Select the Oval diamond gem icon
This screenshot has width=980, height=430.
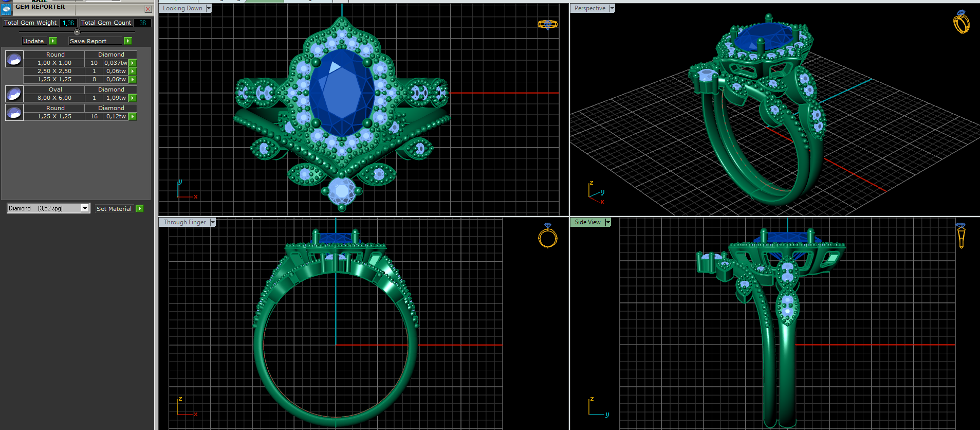click(14, 94)
